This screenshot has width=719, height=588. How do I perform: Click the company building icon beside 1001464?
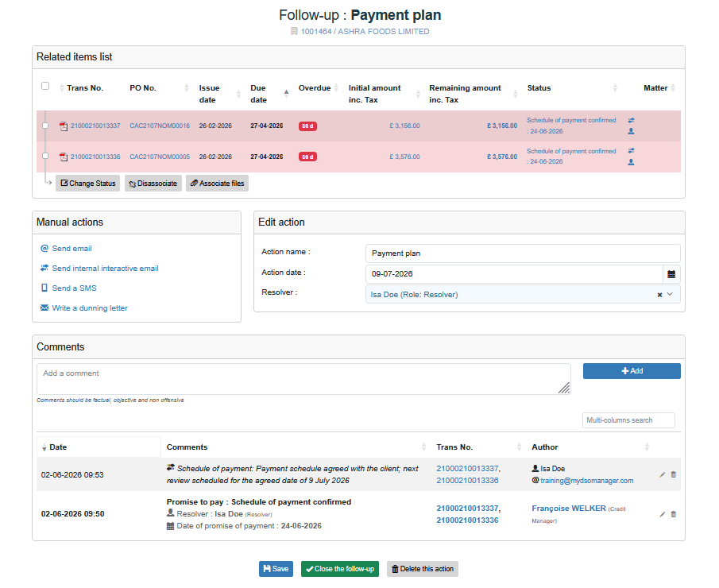(294, 31)
